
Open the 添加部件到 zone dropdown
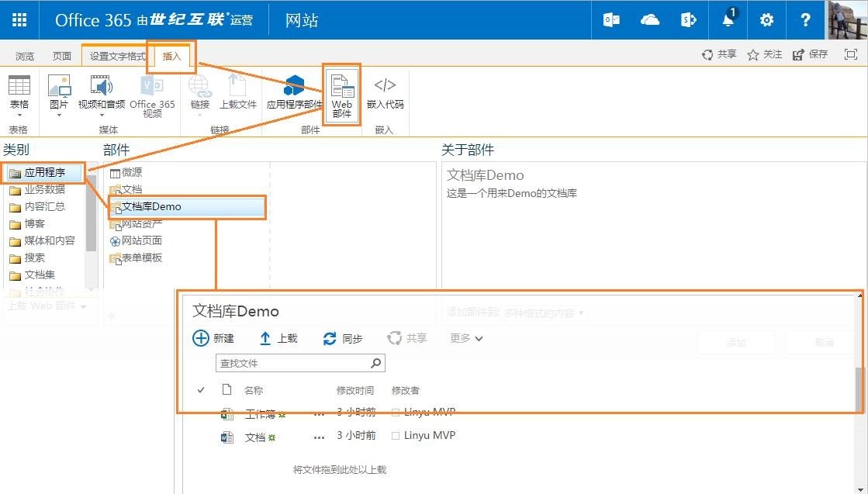[x=545, y=313]
